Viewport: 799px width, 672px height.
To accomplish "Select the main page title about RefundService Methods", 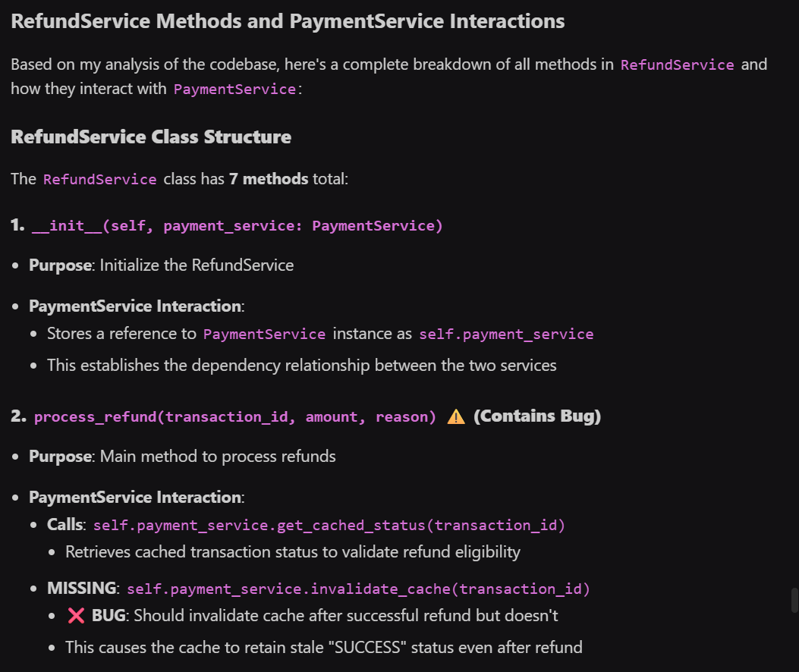I will click(x=287, y=20).
